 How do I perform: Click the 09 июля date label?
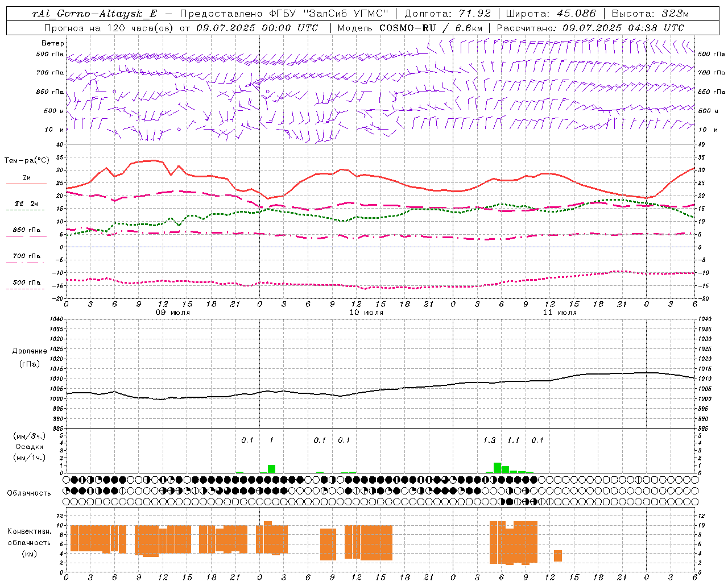click(x=173, y=313)
